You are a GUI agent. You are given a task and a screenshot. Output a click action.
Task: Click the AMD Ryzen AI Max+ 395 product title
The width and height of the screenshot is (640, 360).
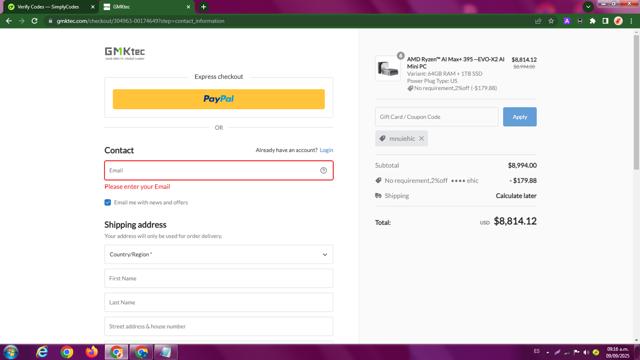point(456,62)
